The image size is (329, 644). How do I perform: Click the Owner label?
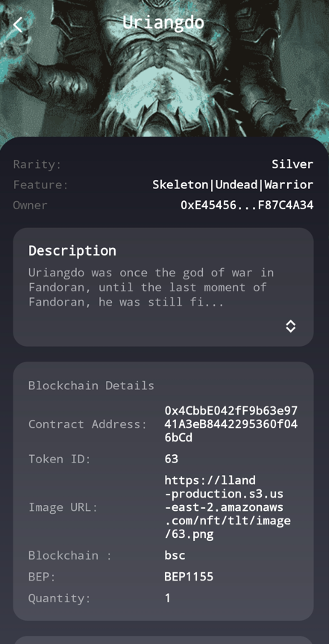30,205
